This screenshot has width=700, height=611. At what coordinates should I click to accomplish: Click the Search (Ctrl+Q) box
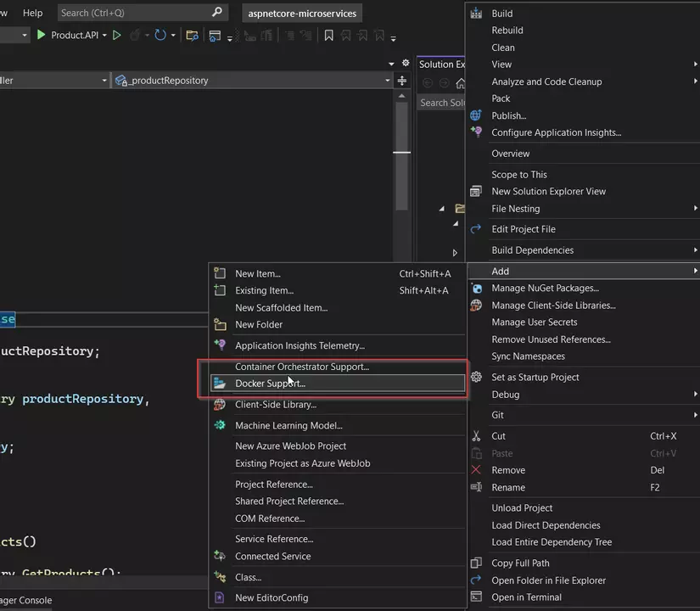[x=143, y=13]
